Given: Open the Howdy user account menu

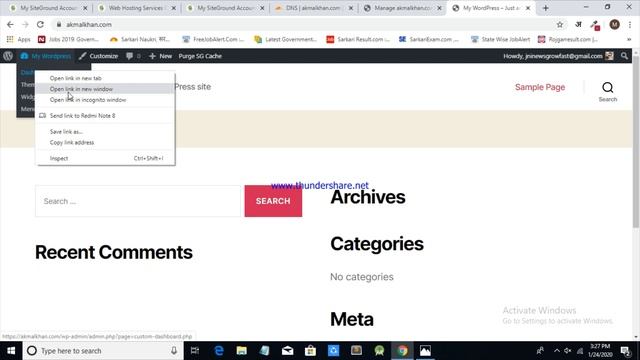Looking at the screenshot, I should coord(558,56).
